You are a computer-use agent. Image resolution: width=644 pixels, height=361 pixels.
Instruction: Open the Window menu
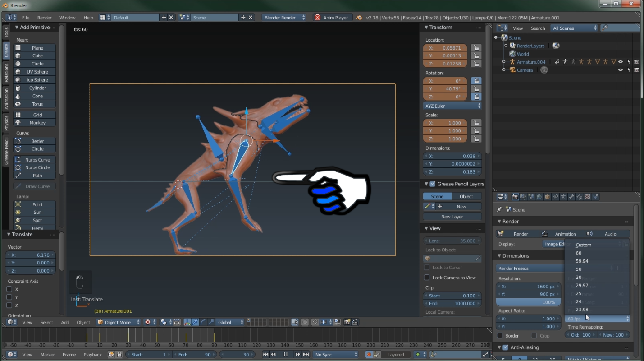(68, 18)
